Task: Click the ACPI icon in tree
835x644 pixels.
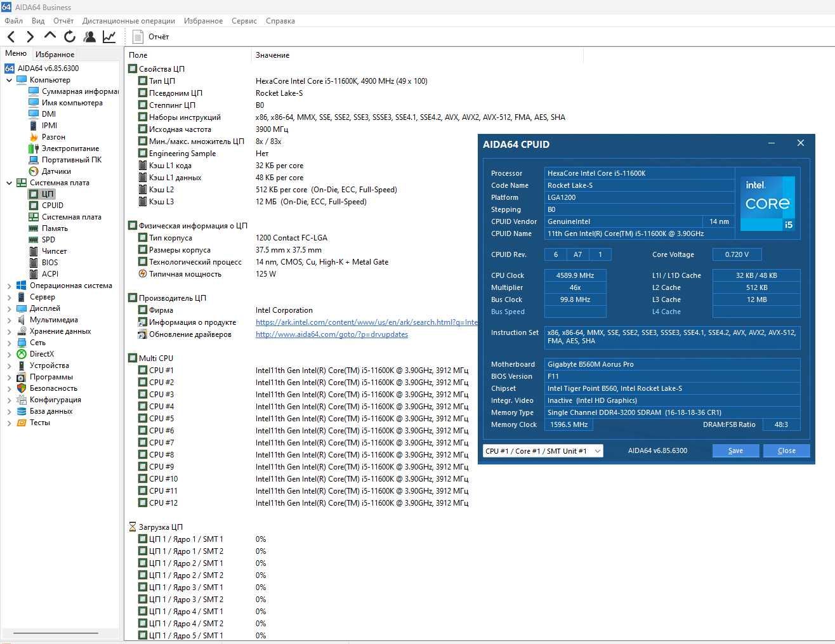Action: (x=34, y=274)
